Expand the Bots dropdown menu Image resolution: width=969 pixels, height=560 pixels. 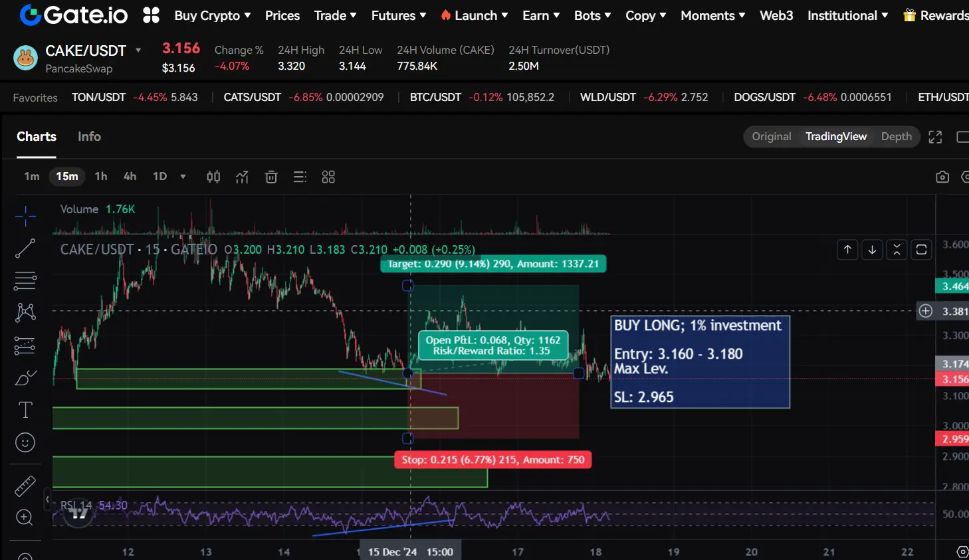click(x=593, y=15)
